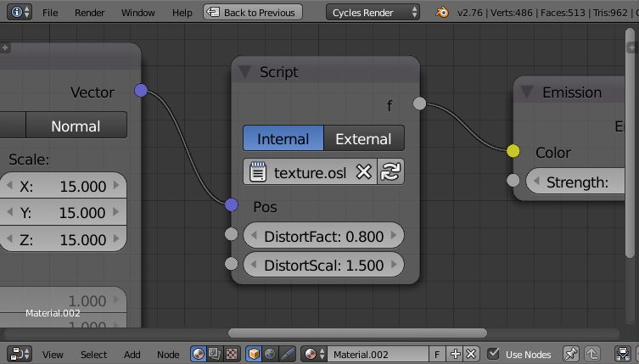
Task: Select External script mode
Action: (364, 138)
